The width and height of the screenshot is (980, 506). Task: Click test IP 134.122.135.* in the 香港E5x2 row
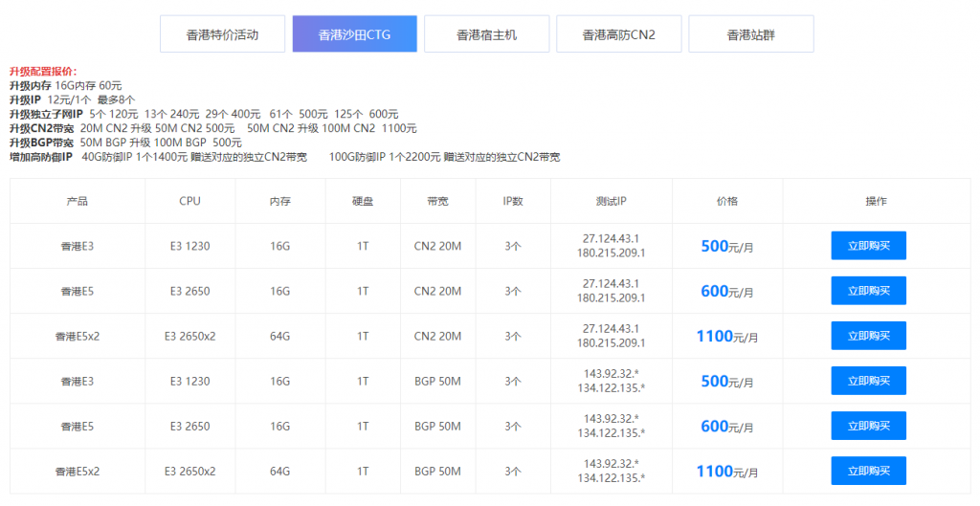pos(612,478)
